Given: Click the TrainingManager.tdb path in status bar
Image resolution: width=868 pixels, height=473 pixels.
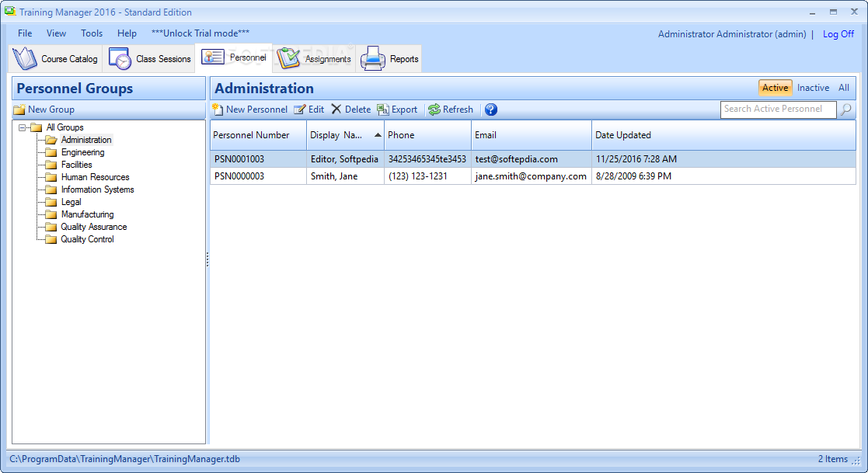Looking at the screenshot, I should (124, 458).
